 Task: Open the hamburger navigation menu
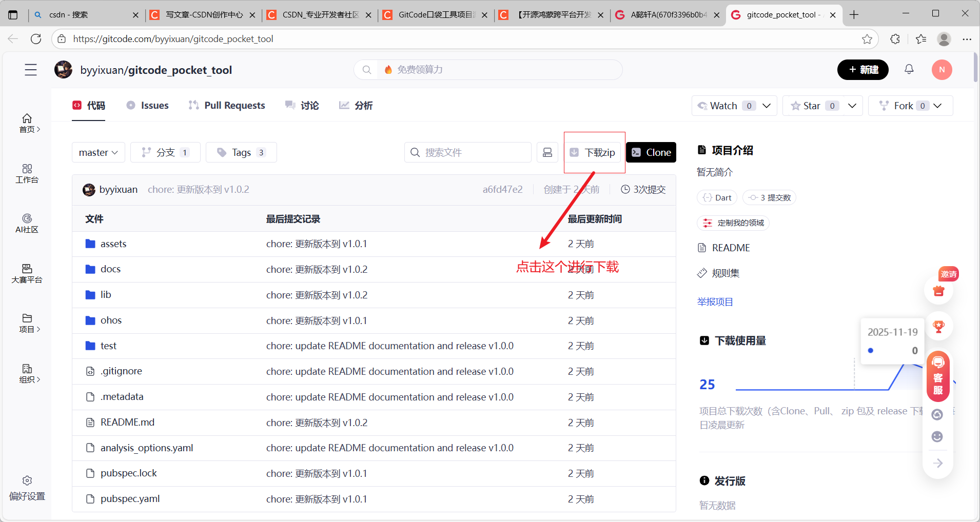point(31,70)
